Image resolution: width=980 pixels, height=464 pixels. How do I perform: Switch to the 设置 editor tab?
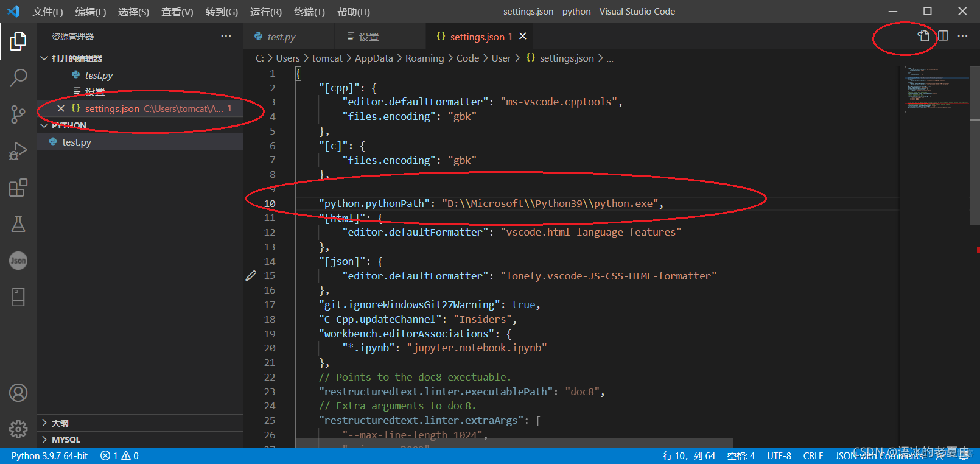pyautogui.click(x=382, y=37)
